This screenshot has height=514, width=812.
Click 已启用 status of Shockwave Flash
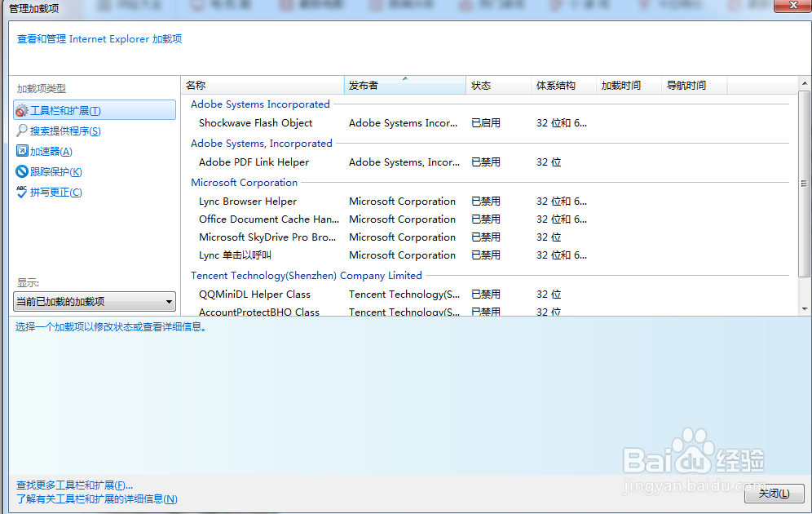pyautogui.click(x=486, y=123)
